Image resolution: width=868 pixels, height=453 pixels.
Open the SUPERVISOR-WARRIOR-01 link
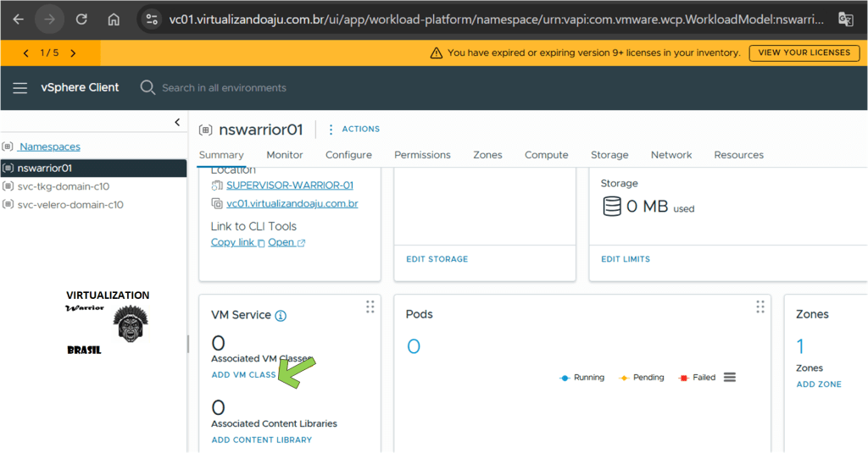tap(290, 185)
